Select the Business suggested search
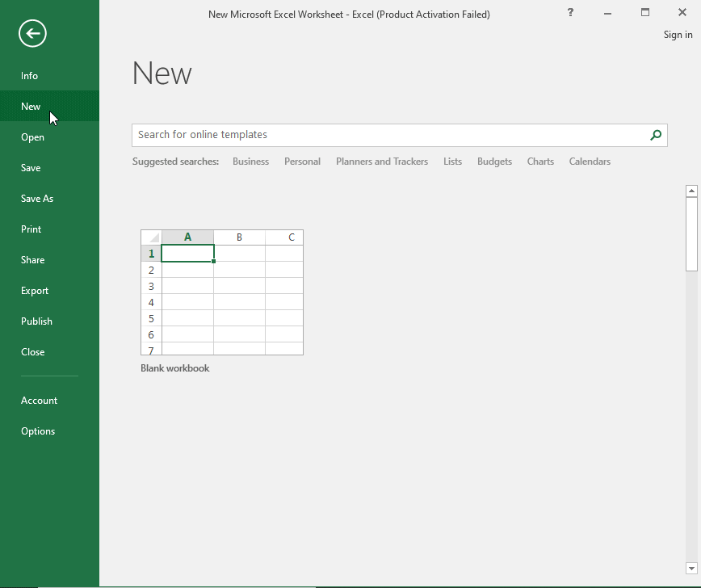 [x=250, y=162]
